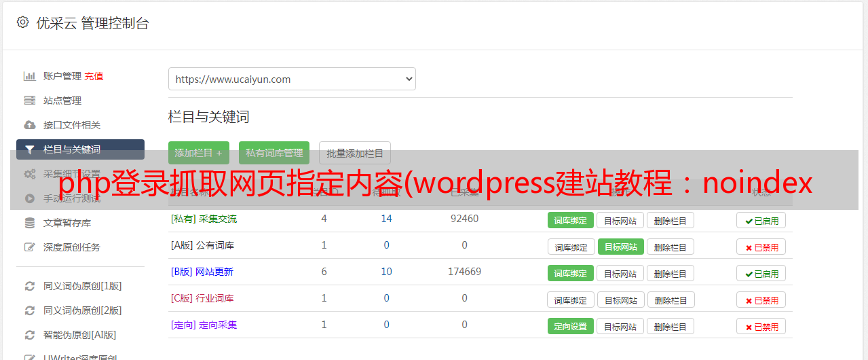Click 词库绑定 for the 行业词库 row

click(x=571, y=300)
